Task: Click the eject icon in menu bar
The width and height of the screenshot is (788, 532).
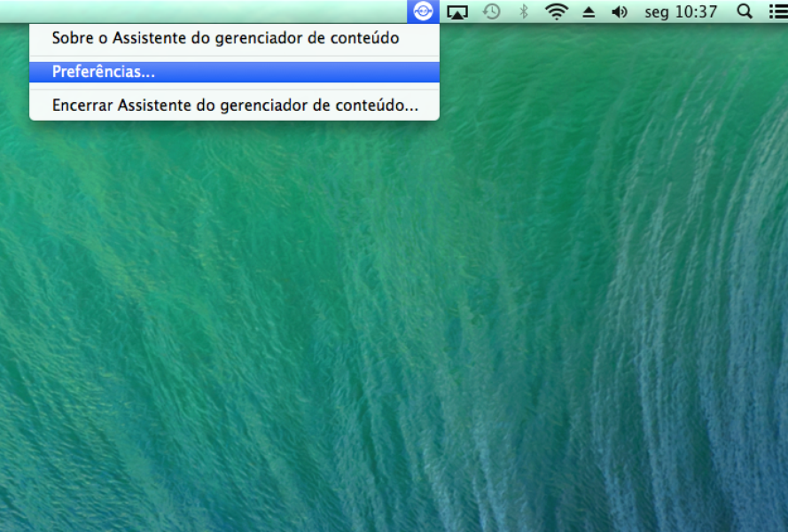Action: pyautogui.click(x=589, y=12)
